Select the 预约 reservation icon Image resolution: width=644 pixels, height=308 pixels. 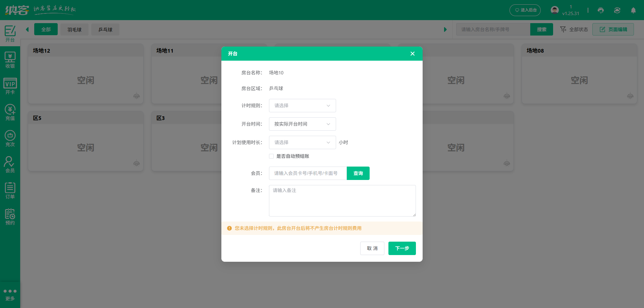[x=10, y=216]
